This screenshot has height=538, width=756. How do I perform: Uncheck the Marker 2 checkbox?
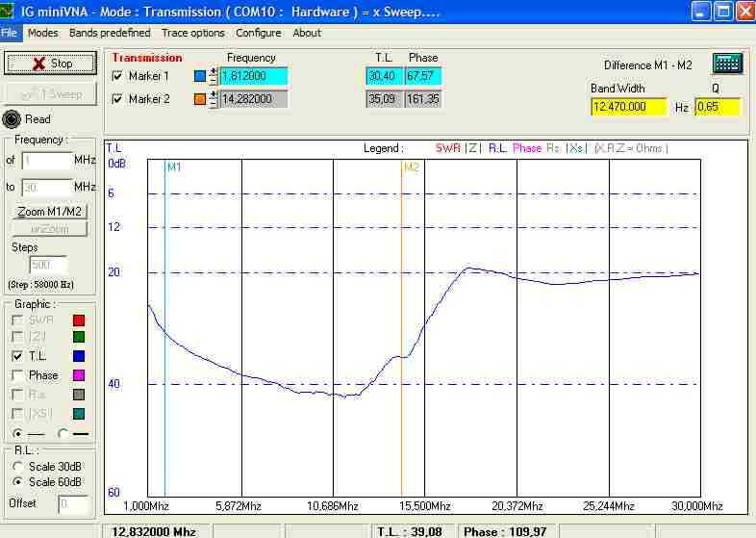(x=118, y=99)
